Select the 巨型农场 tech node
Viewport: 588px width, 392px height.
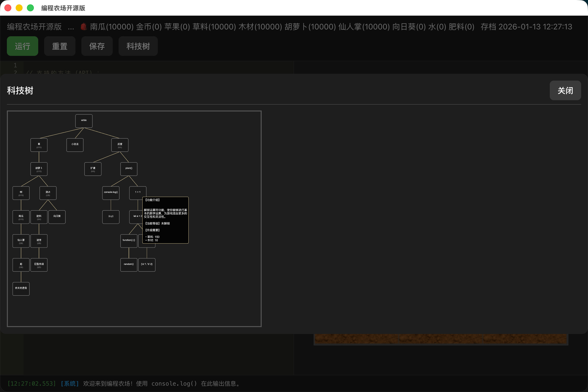(39, 265)
